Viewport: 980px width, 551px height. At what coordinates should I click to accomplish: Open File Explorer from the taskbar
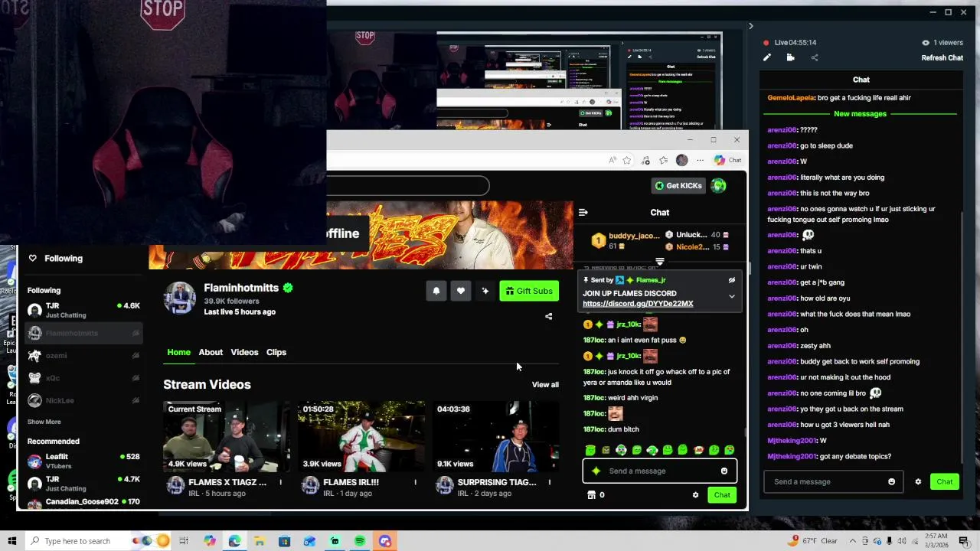pos(260,541)
